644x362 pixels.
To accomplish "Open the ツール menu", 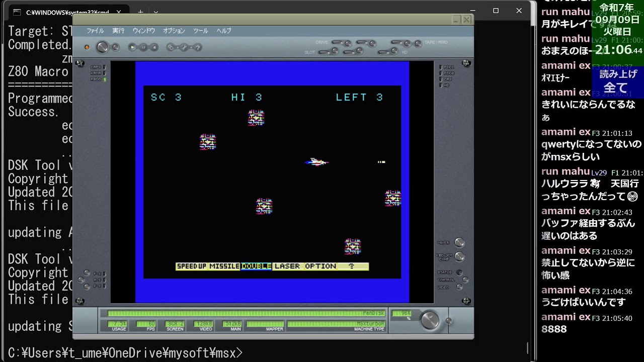I will tap(200, 31).
